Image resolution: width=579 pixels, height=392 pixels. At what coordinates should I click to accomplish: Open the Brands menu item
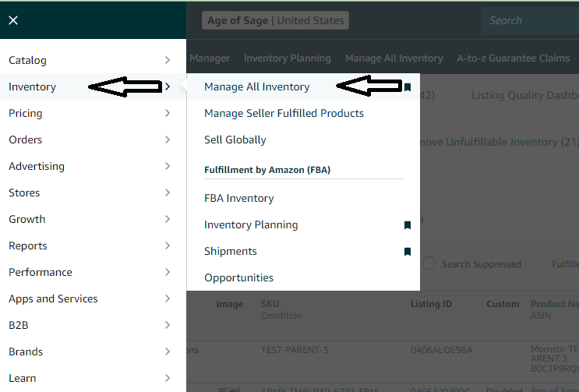(x=93, y=351)
